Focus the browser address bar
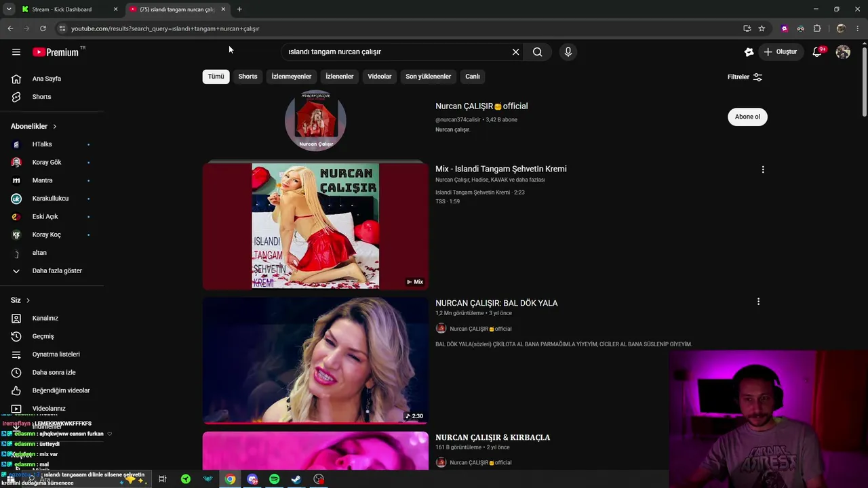This screenshot has width=868, height=488. [x=400, y=28]
